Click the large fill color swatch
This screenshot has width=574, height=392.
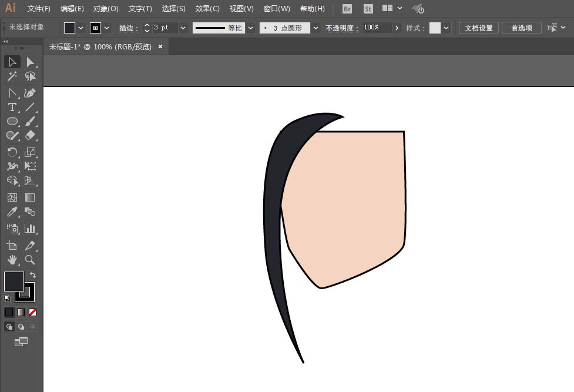coord(14,282)
